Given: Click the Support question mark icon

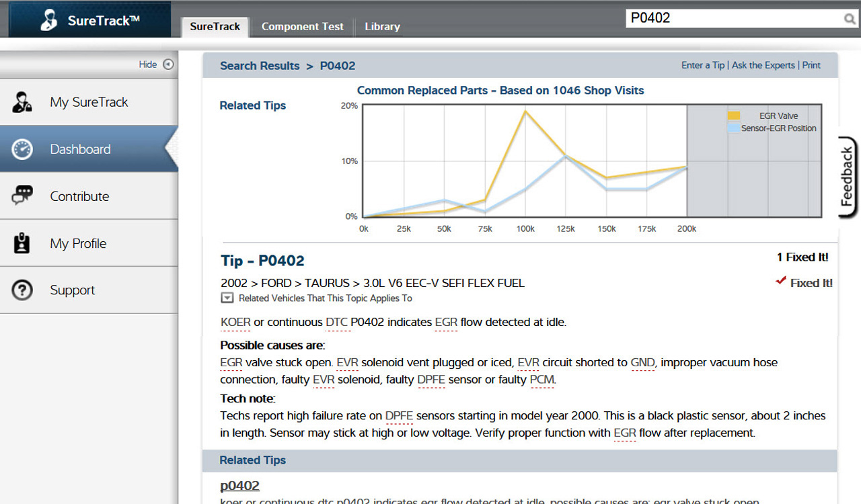Looking at the screenshot, I should pyautogui.click(x=22, y=290).
